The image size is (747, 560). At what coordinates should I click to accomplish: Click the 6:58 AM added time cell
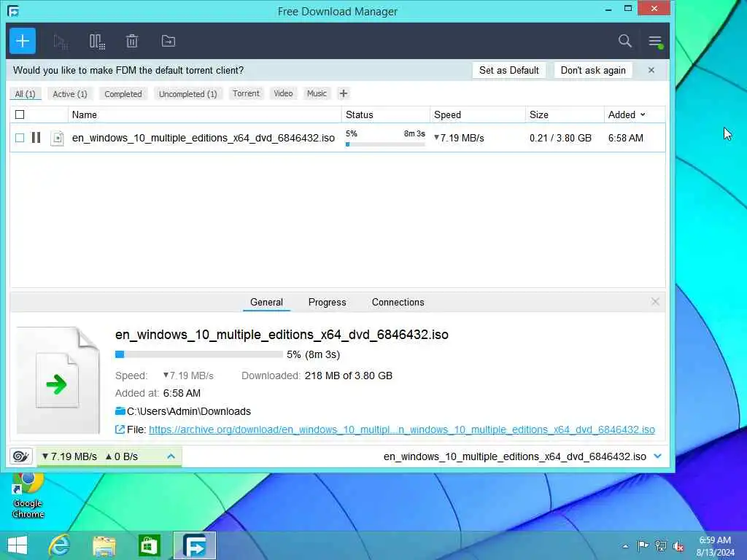click(x=625, y=138)
